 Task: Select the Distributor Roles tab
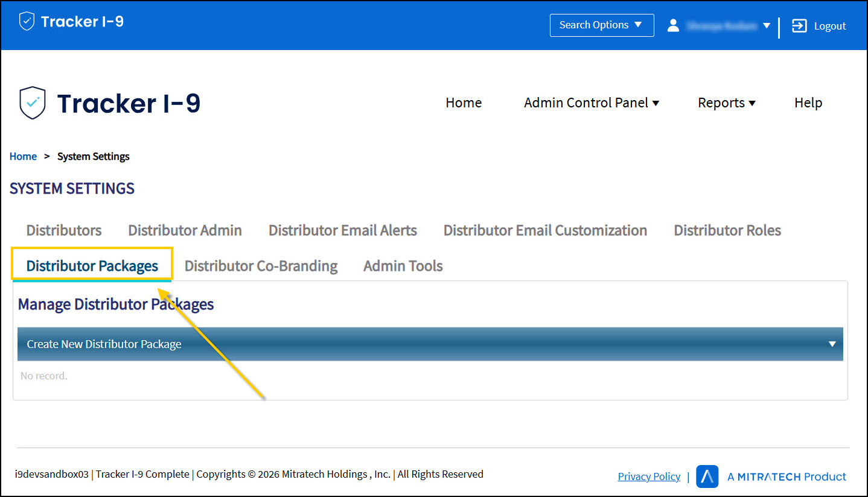(727, 230)
